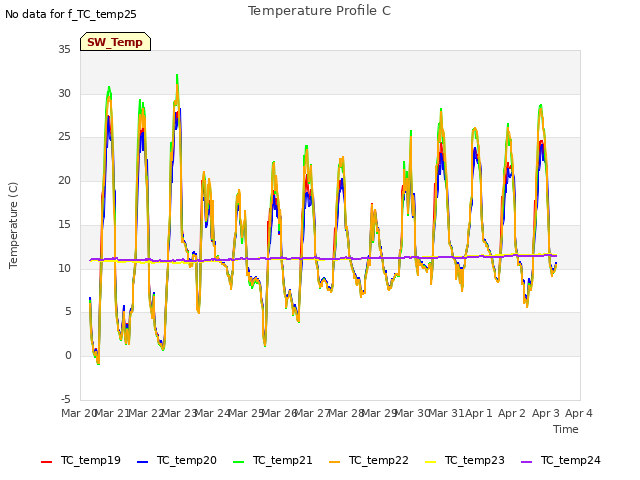The image size is (640, 480).
Task: Select the TC_temp19 legend label
Action: coord(91,460)
